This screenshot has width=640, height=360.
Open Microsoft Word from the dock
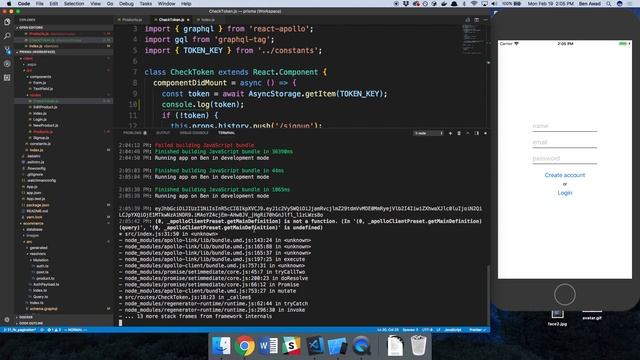268,346
